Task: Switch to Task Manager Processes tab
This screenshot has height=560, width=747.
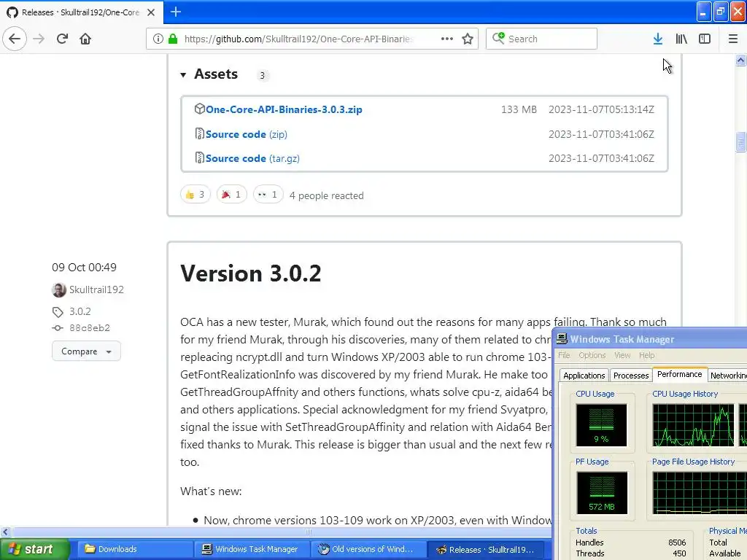Action: pos(631,376)
